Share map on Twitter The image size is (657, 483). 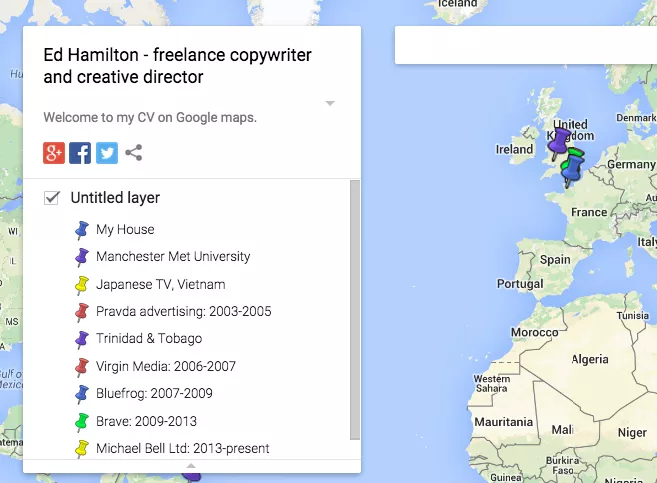click(x=107, y=153)
